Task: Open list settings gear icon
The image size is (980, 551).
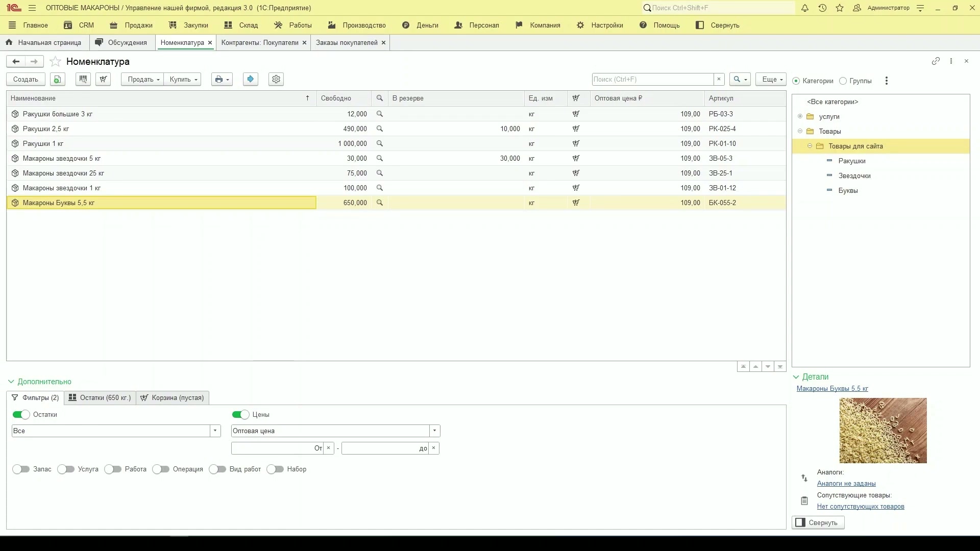Action: tap(276, 79)
